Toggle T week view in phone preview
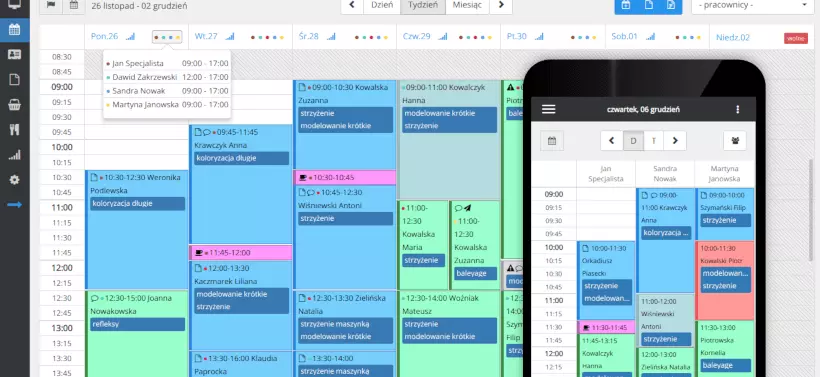The width and height of the screenshot is (820, 377). tap(654, 141)
